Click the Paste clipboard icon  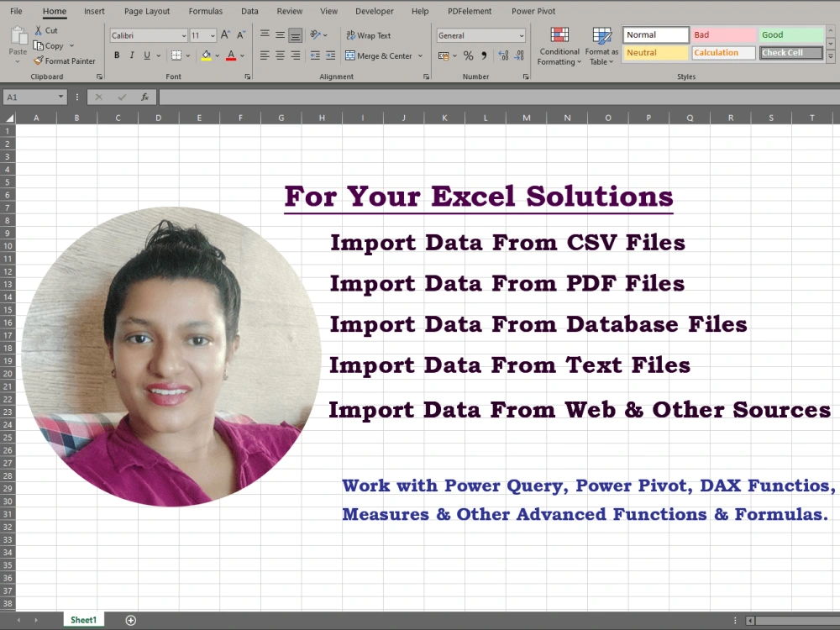point(18,36)
